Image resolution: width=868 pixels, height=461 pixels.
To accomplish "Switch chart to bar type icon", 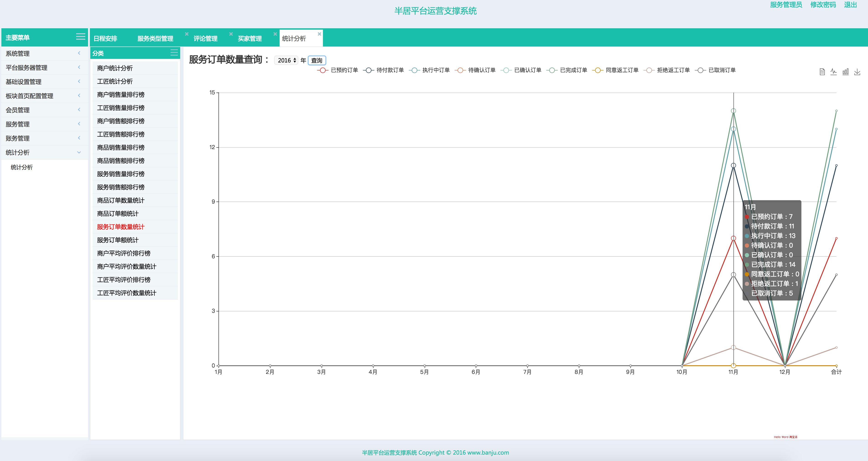I will click(845, 72).
